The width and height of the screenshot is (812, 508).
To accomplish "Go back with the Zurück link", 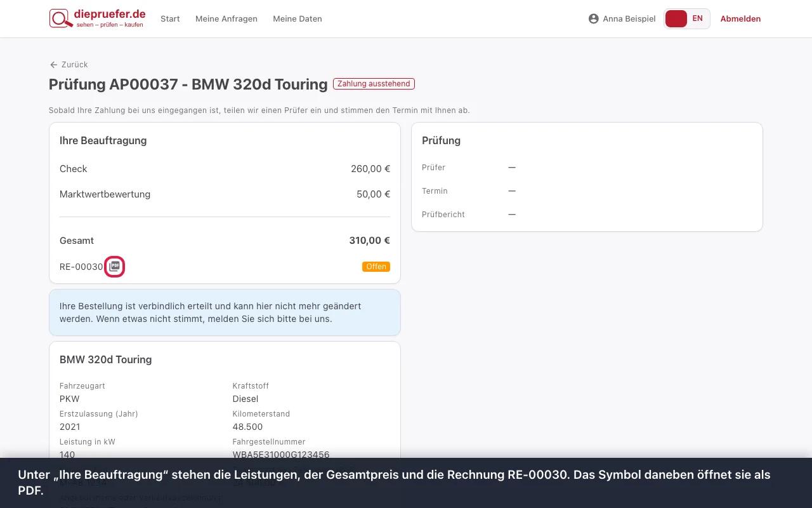I will tap(69, 65).
